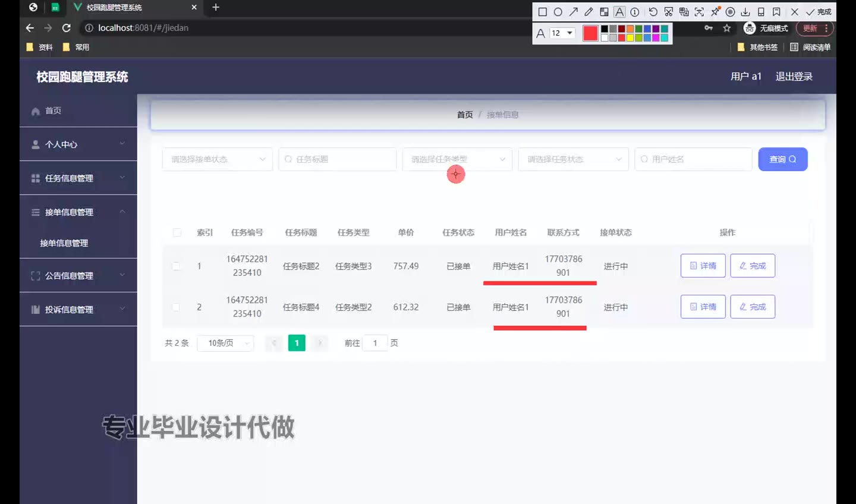Click the 查询 search button
This screenshot has height=504, width=856.
click(783, 159)
